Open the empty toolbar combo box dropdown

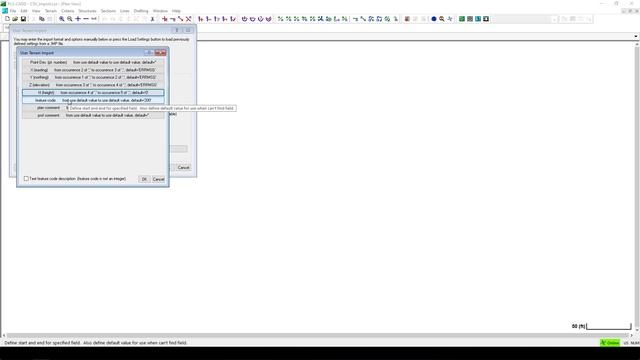[x=554, y=19]
